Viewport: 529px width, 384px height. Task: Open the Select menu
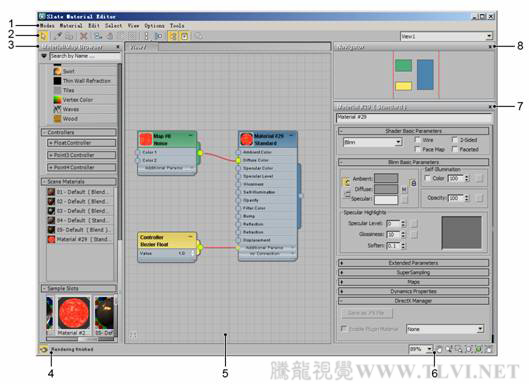(x=113, y=26)
